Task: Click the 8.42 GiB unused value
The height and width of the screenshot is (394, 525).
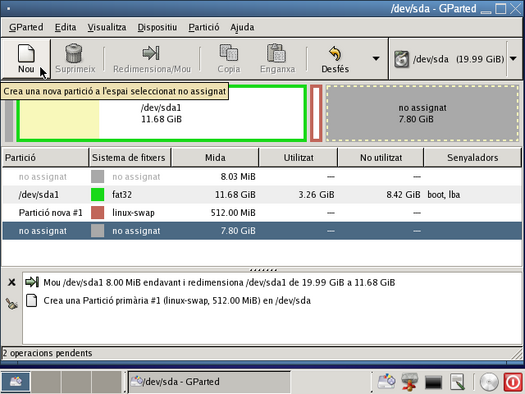Action: (403, 194)
